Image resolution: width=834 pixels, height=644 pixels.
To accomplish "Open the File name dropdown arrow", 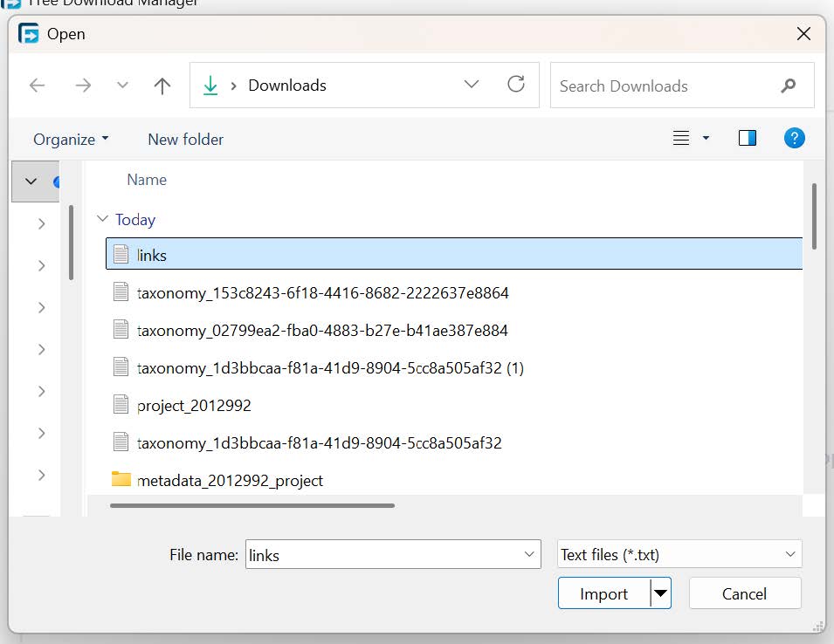I will pos(529,554).
